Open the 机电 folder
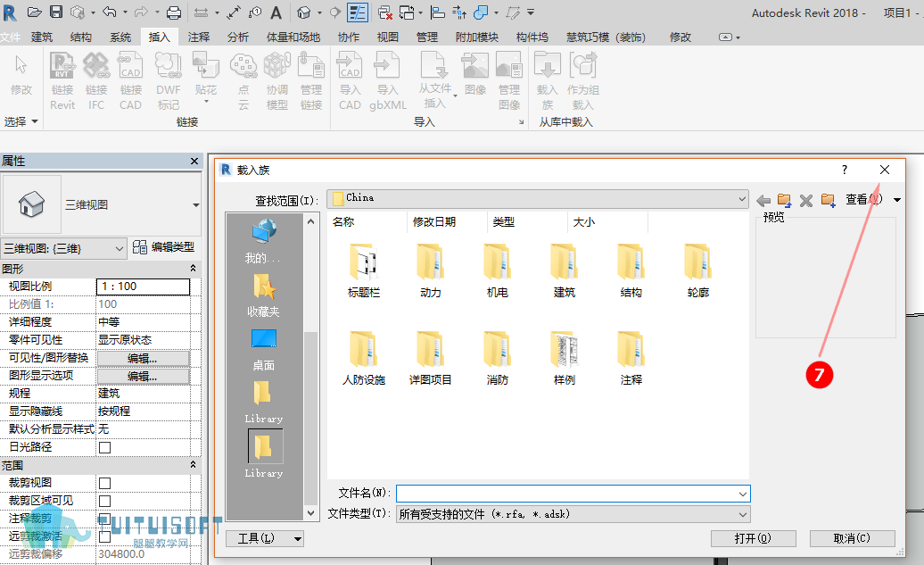Screen dimensions: 924x565 tap(498, 270)
